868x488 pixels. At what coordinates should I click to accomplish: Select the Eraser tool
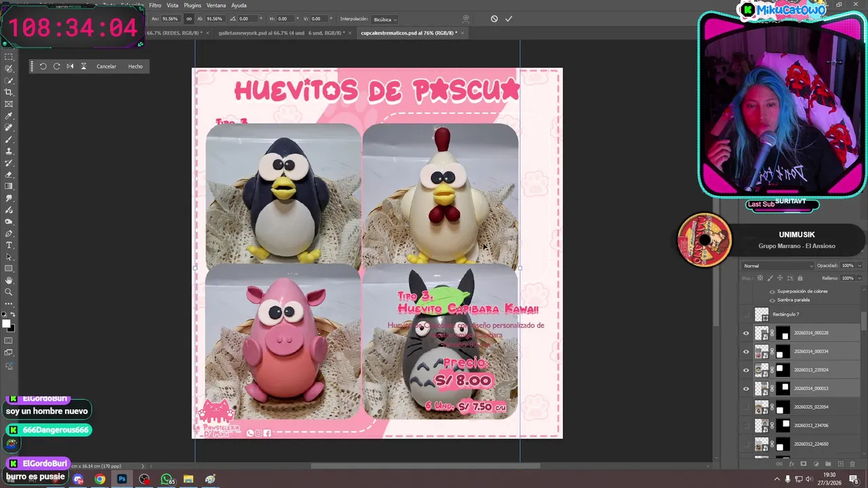coord(9,174)
